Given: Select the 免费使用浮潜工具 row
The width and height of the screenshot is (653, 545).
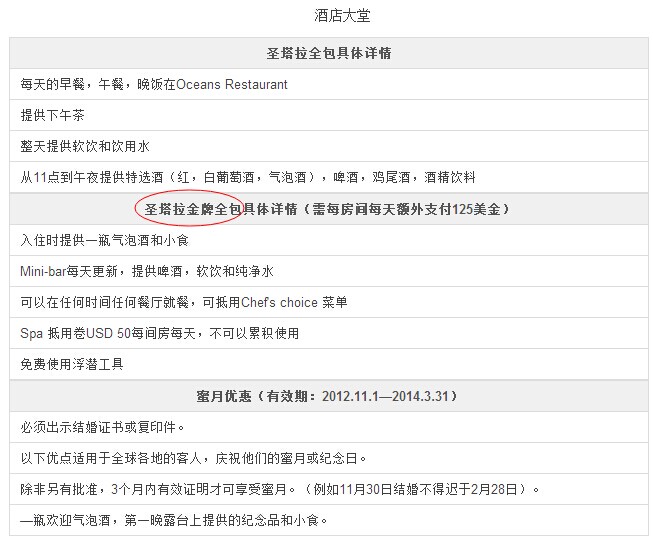Looking at the screenshot, I should point(72,365).
